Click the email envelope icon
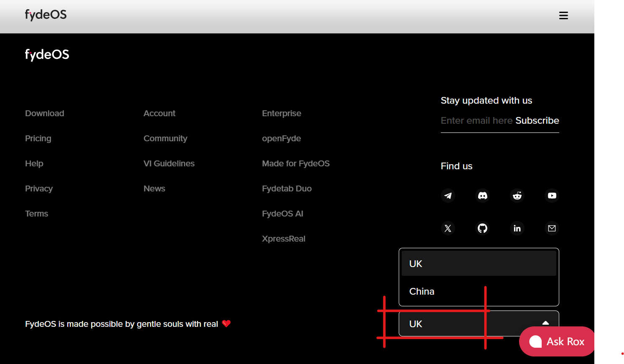624x364 pixels. pyautogui.click(x=552, y=228)
